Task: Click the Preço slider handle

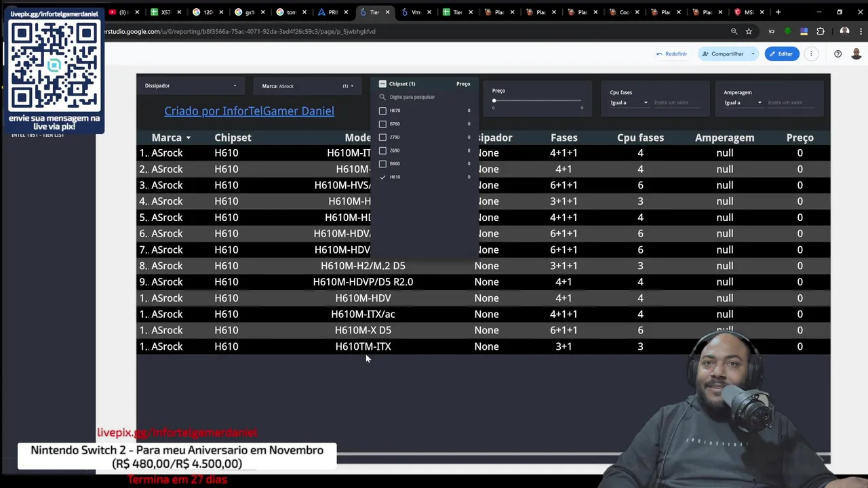Action: (494, 101)
